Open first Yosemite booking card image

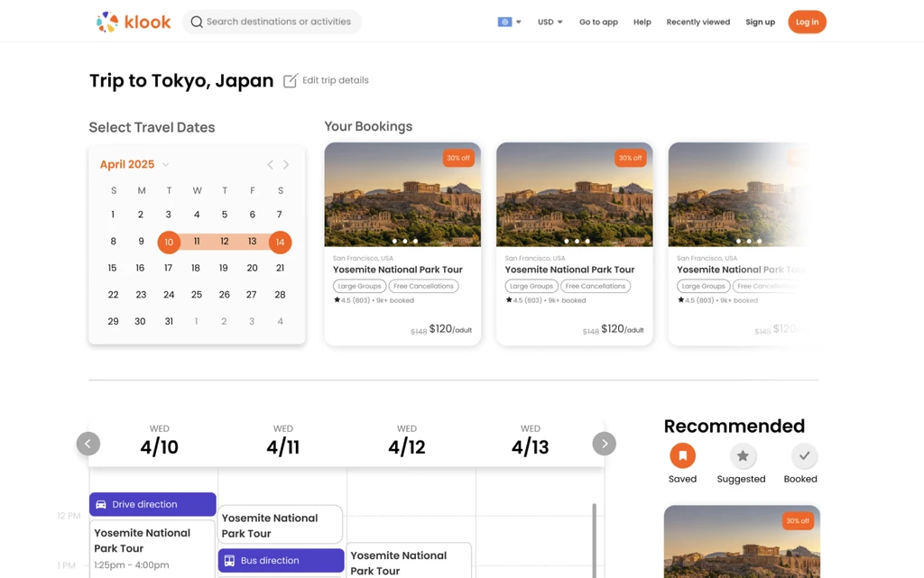click(402, 194)
